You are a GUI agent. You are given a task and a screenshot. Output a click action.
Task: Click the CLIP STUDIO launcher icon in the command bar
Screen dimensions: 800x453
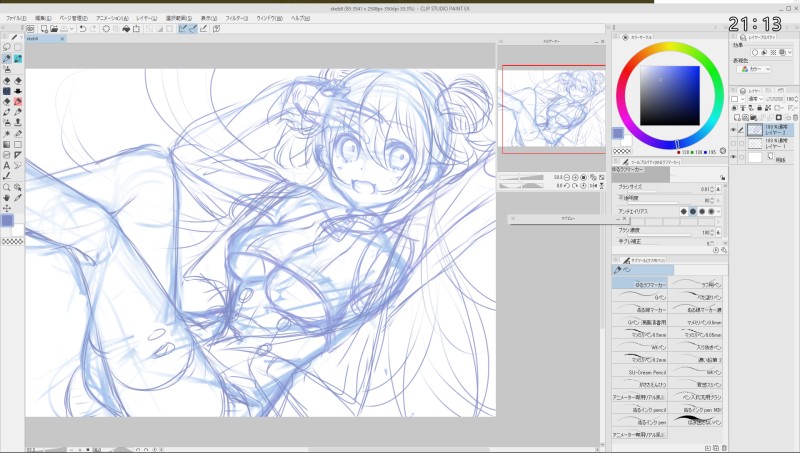coord(31,29)
